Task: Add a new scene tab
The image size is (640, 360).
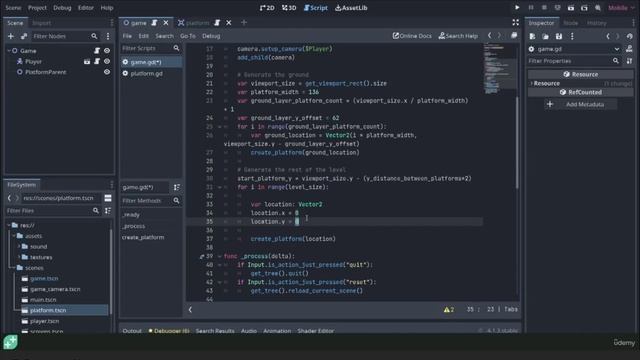Action: (244, 23)
